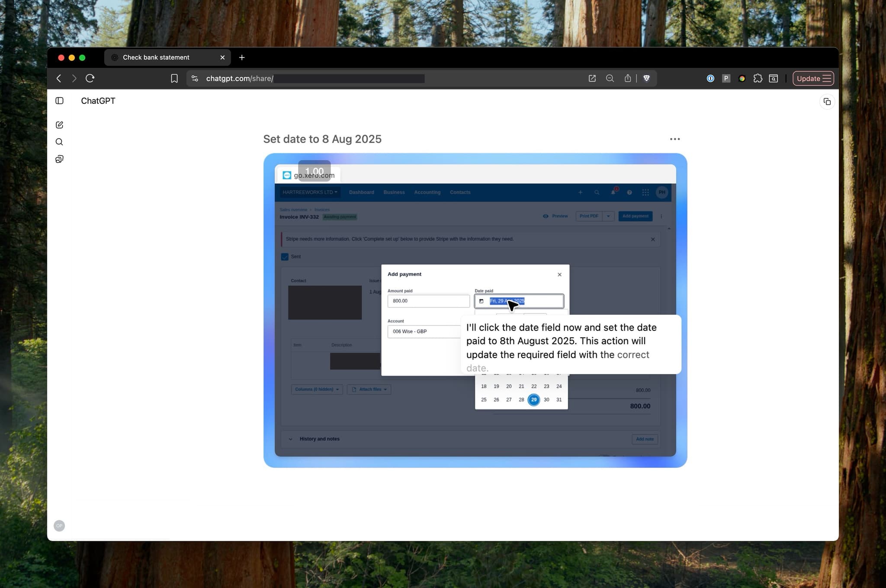
Task: Open the Columns (0 hidden) dropdown
Action: click(317, 390)
